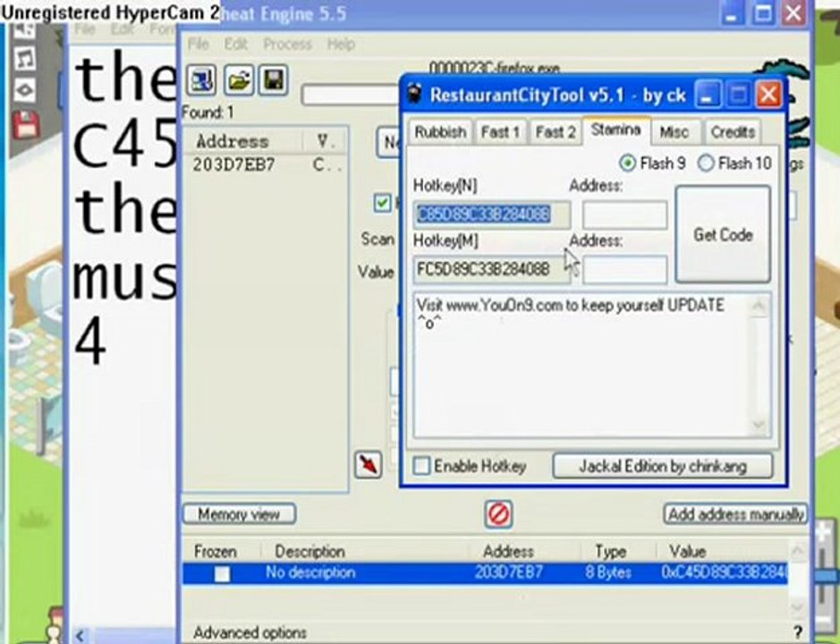Click the Address column header in found list

(243, 141)
